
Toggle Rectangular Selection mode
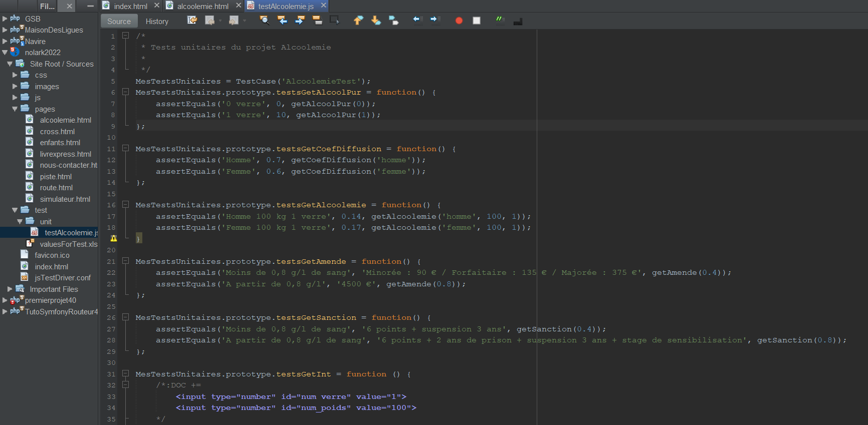click(x=334, y=21)
